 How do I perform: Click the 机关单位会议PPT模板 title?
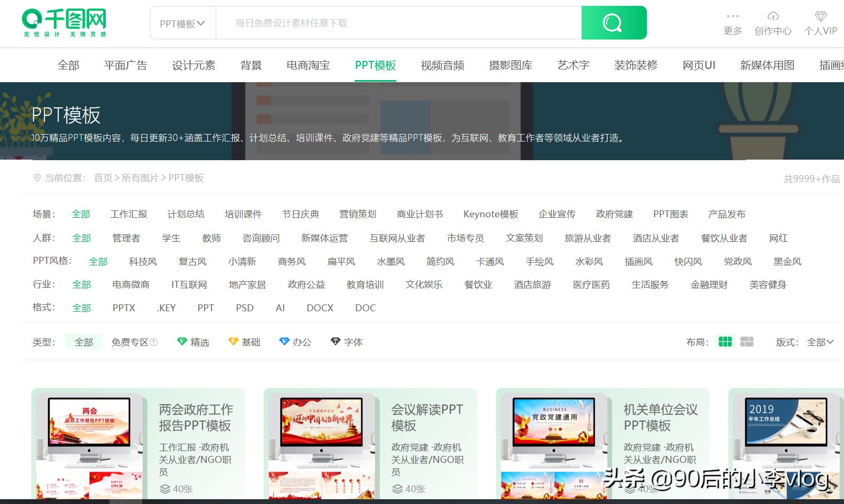661,418
